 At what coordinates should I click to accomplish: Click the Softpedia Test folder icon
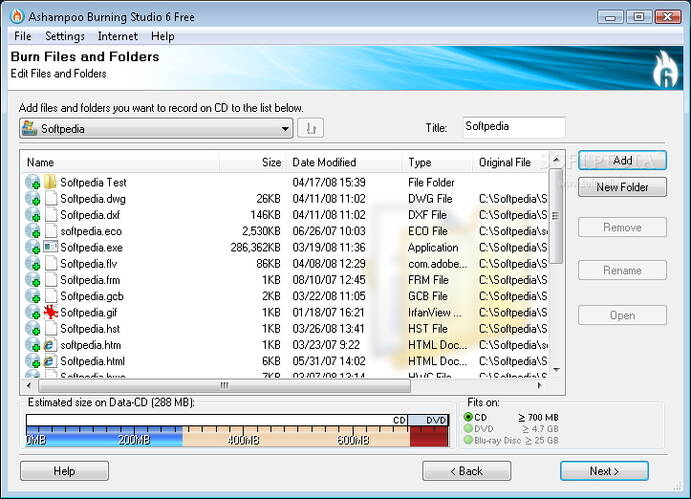50,183
